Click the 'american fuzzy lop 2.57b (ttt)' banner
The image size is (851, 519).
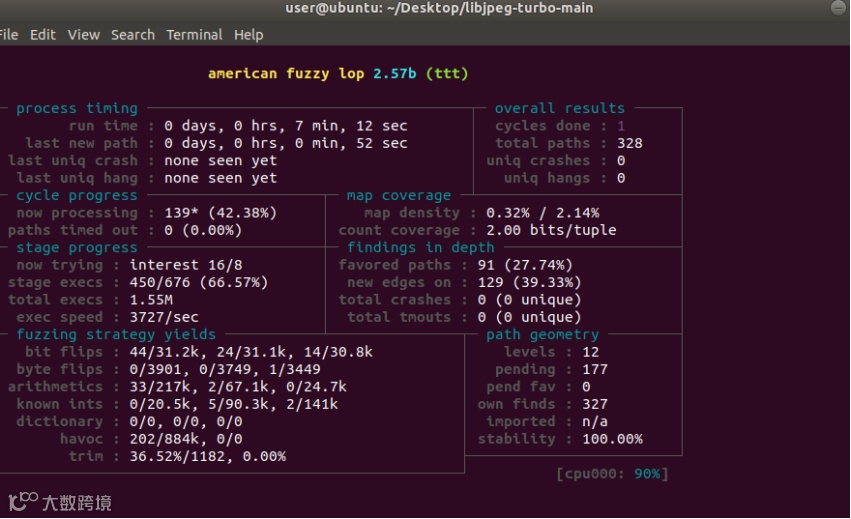click(338, 73)
